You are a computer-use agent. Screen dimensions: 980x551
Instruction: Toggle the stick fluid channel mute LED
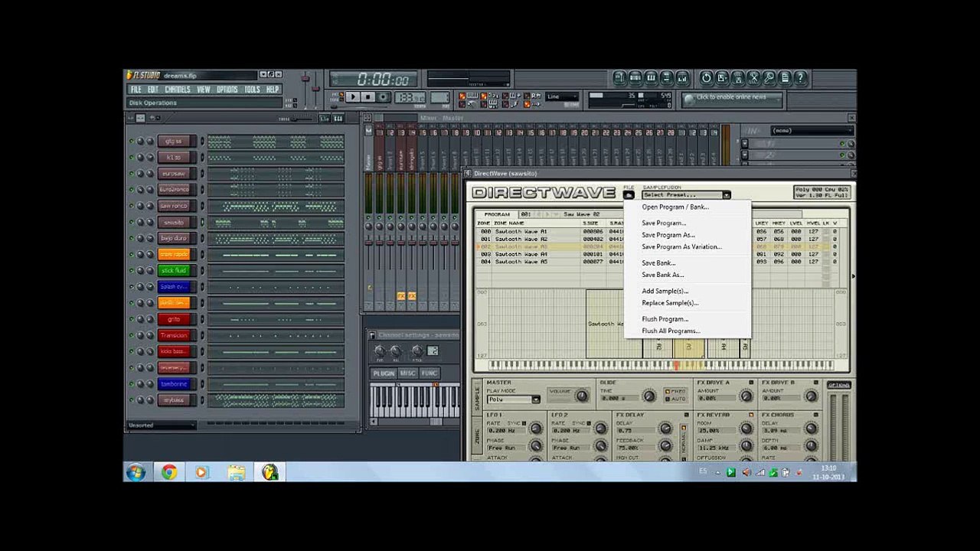click(131, 270)
